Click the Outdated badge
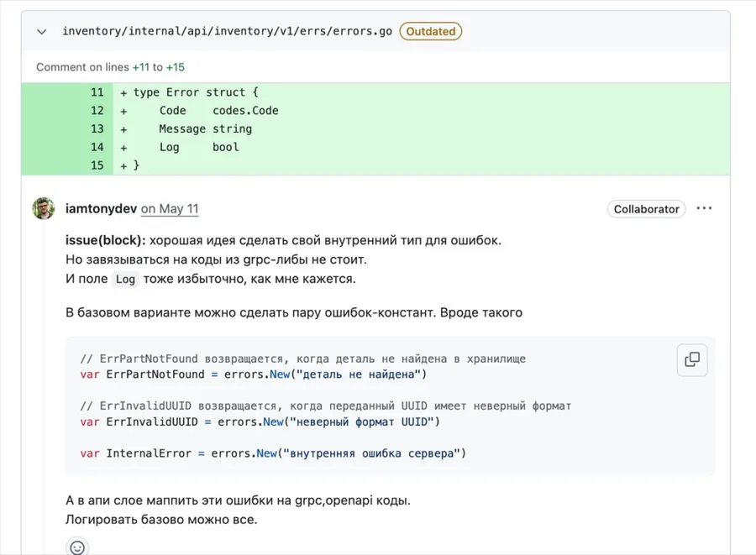Image resolution: width=756 pixels, height=555 pixels. pos(431,31)
